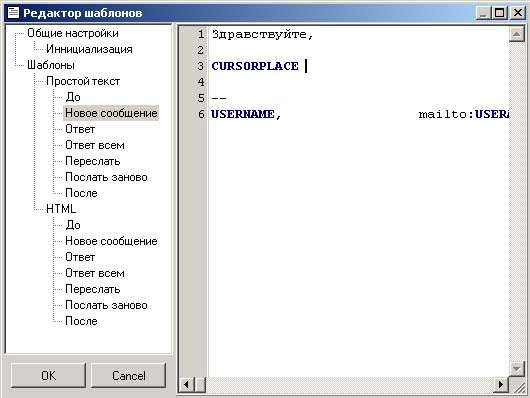Image resolution: width=530 pixels, height=398 pixels.
Task: Select Общие настройки tree node
Action: 73,33
